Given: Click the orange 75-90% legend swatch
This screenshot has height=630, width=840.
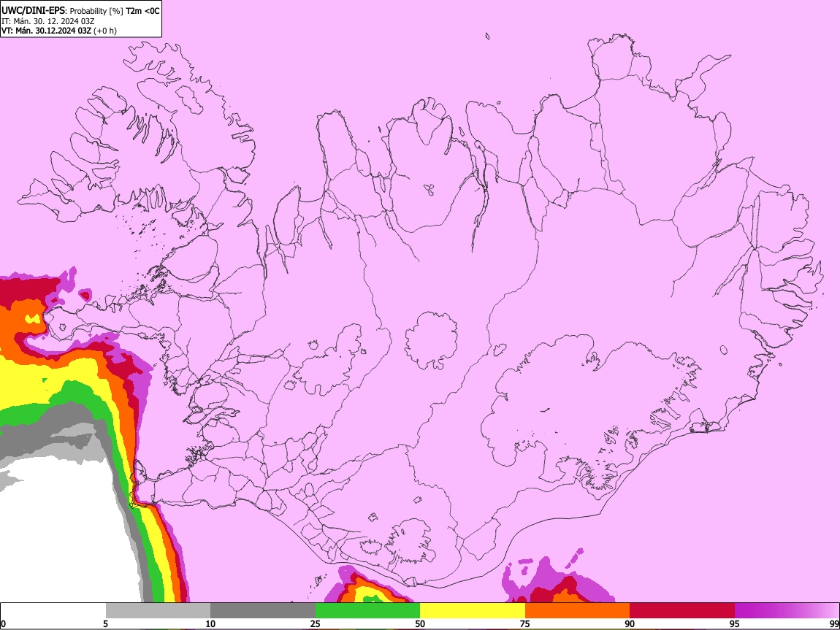Looking at the screenshot, I should click(x=577, y=611).
